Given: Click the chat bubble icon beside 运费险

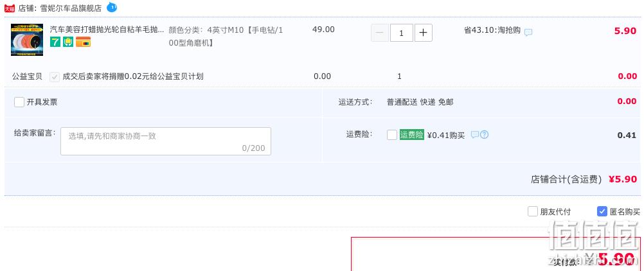Looking at the screenshot, I should [x=475, y=134].
